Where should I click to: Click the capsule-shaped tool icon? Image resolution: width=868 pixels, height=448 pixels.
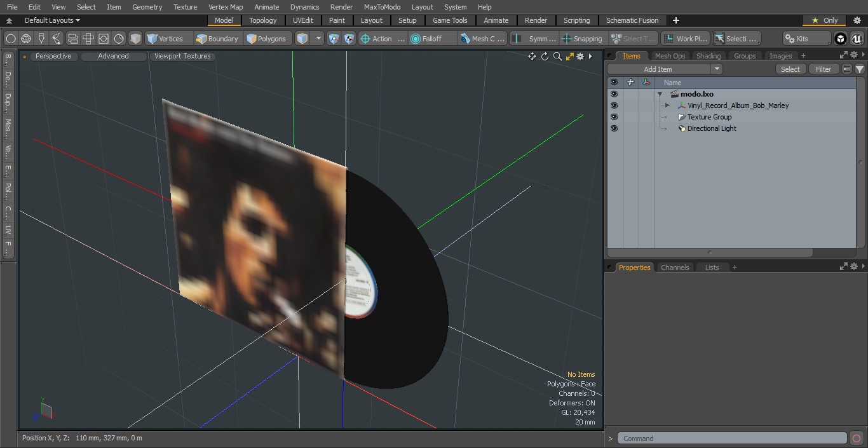(x=72, y=39)
